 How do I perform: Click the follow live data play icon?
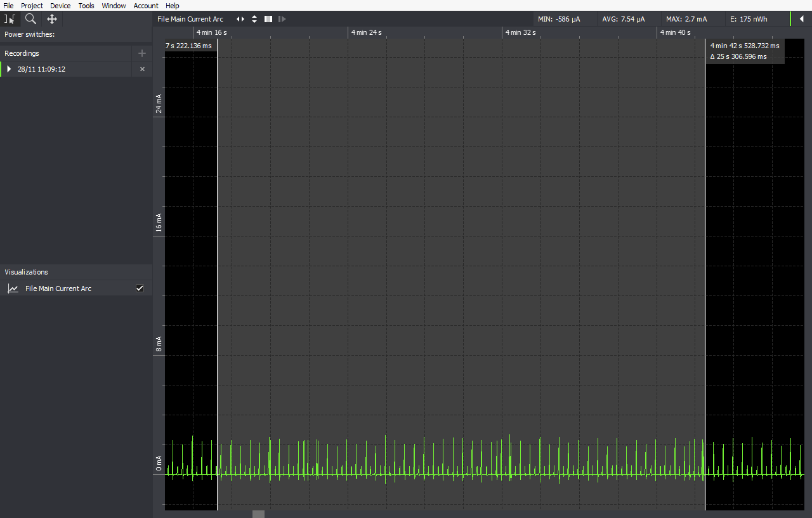282,19
